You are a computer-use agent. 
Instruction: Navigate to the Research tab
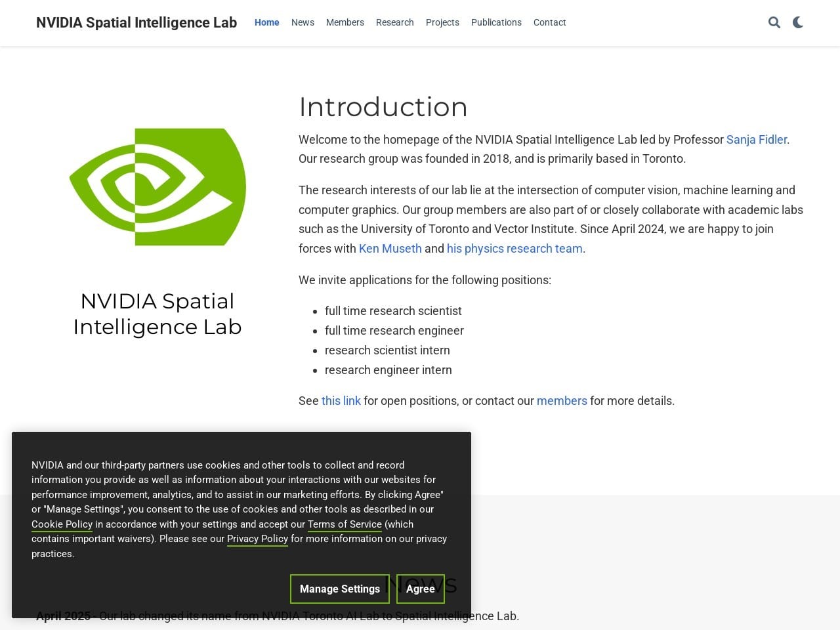(x=394, y=22)
